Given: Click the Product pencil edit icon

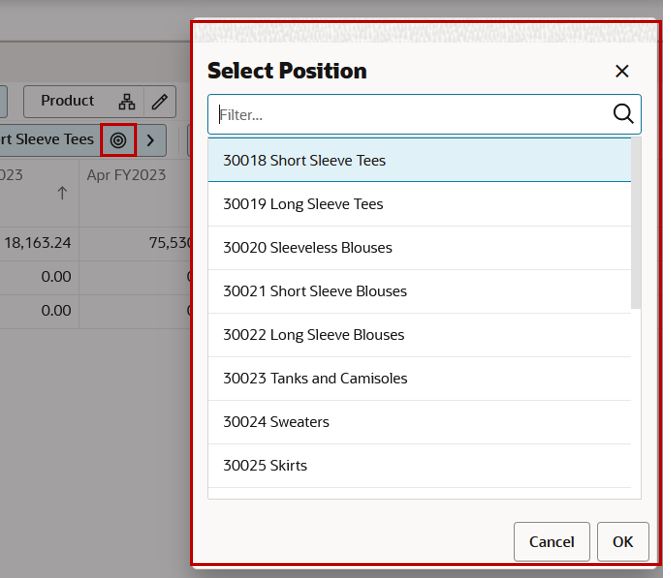Looking at the screenshot, I should (160, 101).
